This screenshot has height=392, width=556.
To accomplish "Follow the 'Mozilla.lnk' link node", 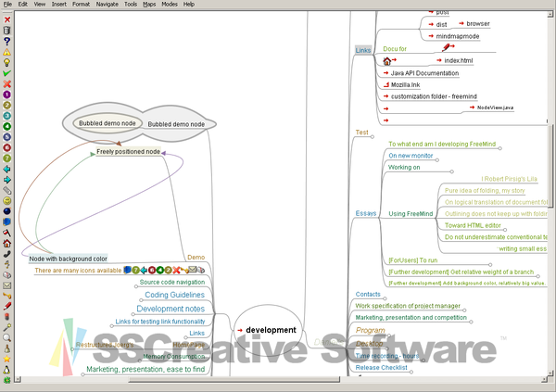I will [x=402, y=84].
